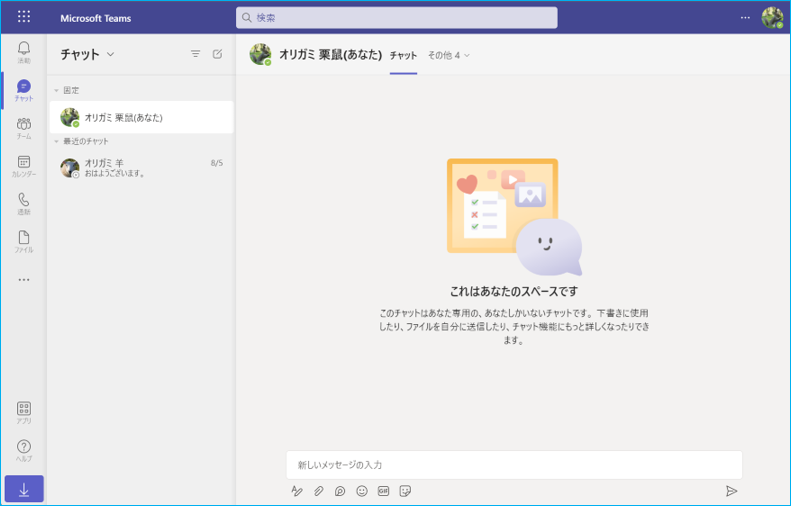Open the Files icon in sidebar
This screenshot has height=506, width=791.
(x=24, y=241)
